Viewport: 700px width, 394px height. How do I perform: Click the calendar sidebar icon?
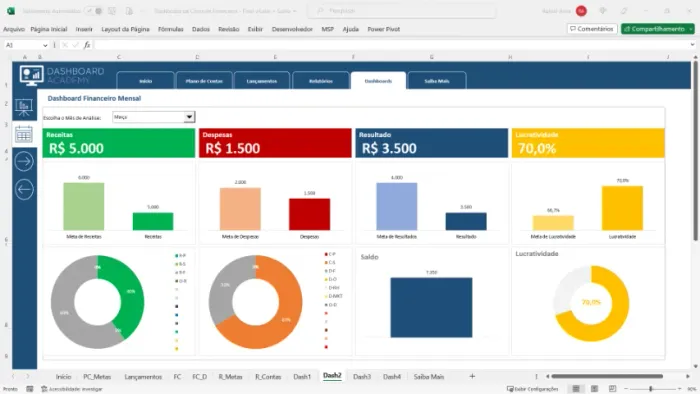coord(24,134)
